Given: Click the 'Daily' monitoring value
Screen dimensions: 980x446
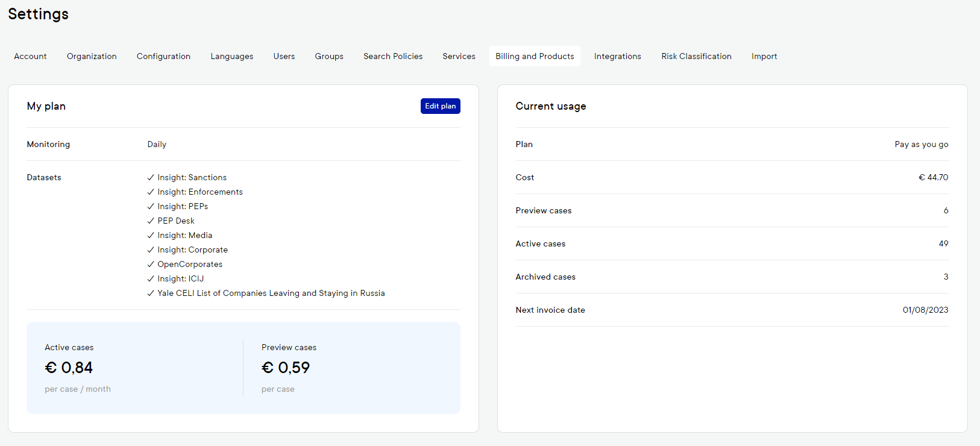Looking at the screenshot, I should (x=157, y=144).
